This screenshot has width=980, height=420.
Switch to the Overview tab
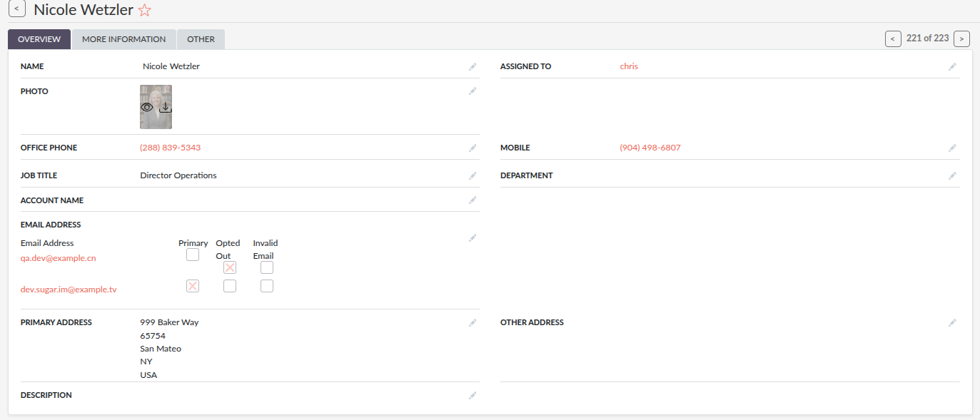click(x=39, y=39)
